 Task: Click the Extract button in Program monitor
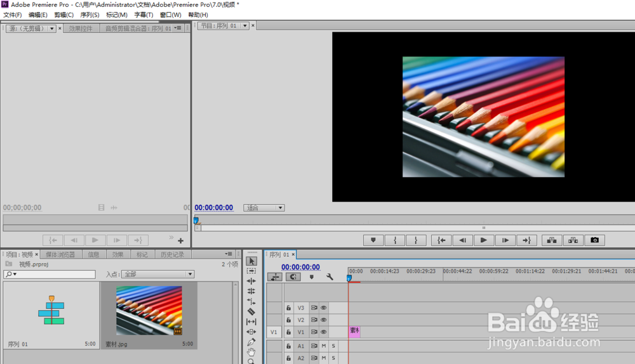click(x=573, y=240)
